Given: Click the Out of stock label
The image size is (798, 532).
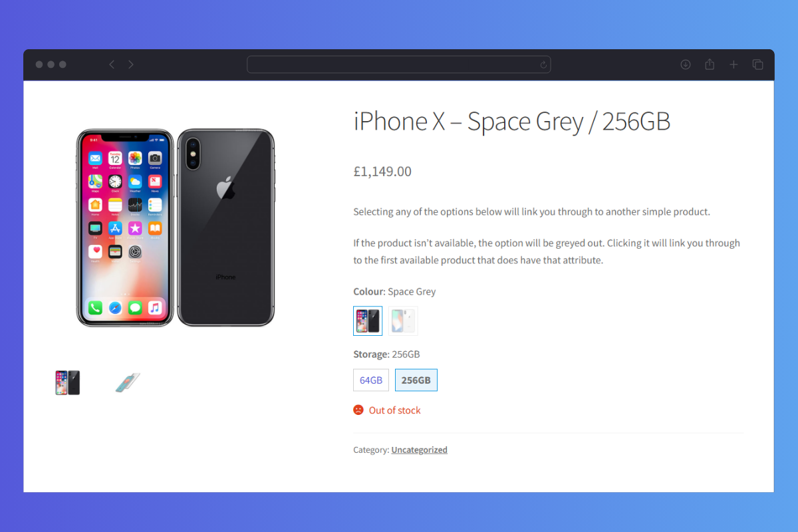Looking at the screenshot, I should pos(395,410).
